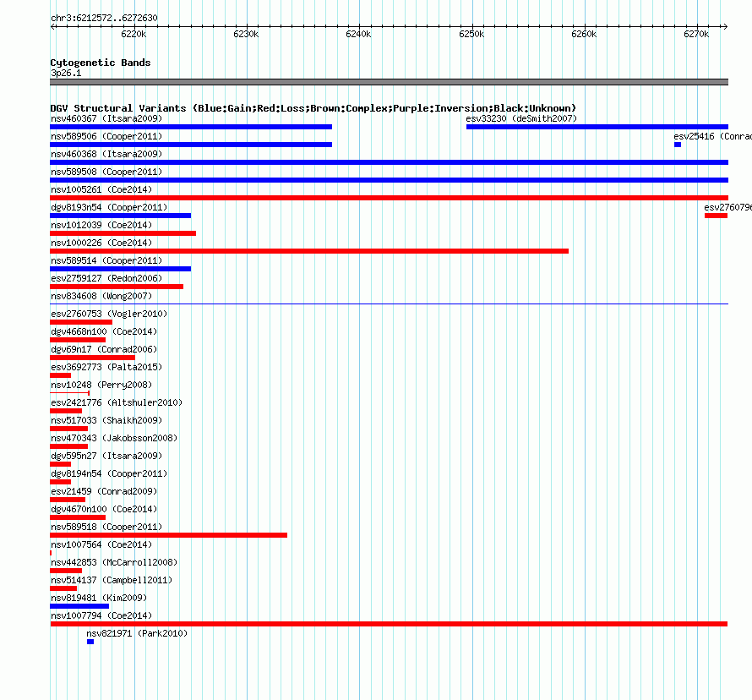Select the small blue bar under esv25416
This screenshot has height=700, width=752.
pyautogui.click(x=677, y=145)
